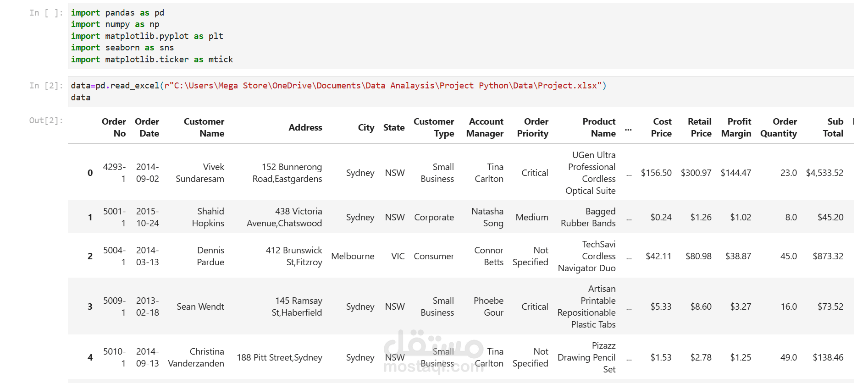Click the '$156.50' cost price cell
This screenshot has width=868, height=383.
point(656,173)
